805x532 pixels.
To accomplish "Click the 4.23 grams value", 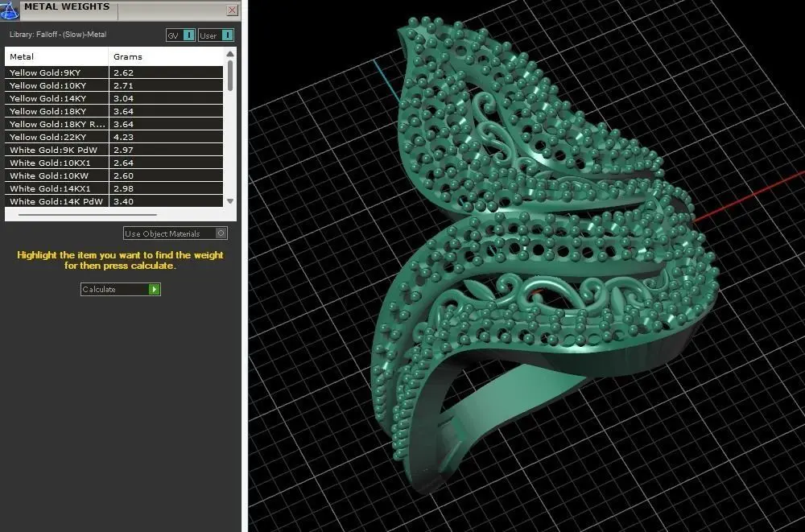I will (x=123, y=137).
